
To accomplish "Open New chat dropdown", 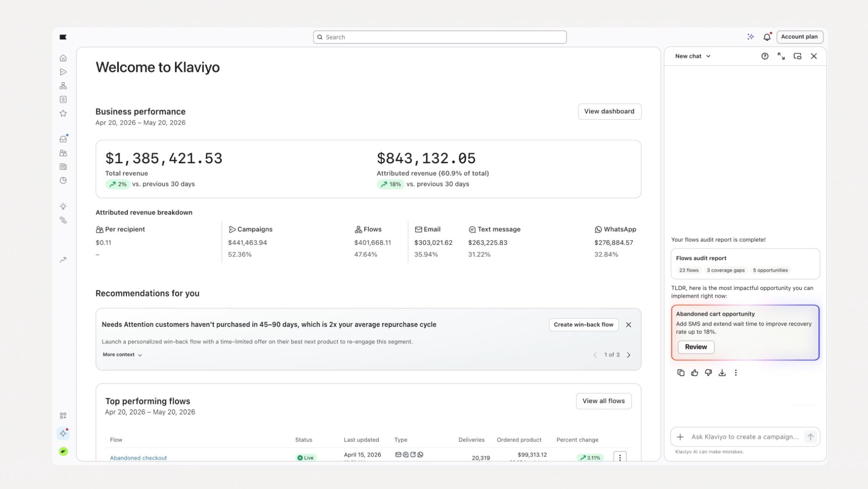I will [x=692, y=56].
